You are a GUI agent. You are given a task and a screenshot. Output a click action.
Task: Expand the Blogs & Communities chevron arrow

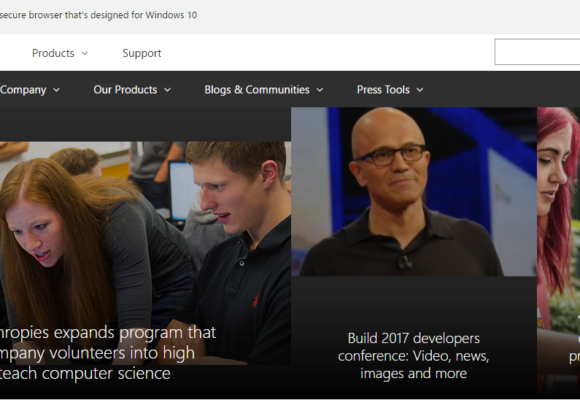click(x=320, y=90)
